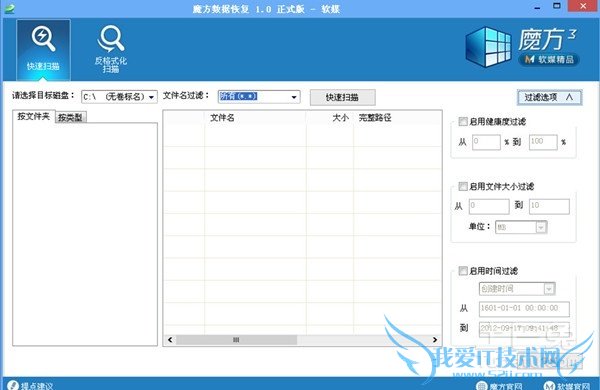Click the app icon in the title bar

click(9, 8)
